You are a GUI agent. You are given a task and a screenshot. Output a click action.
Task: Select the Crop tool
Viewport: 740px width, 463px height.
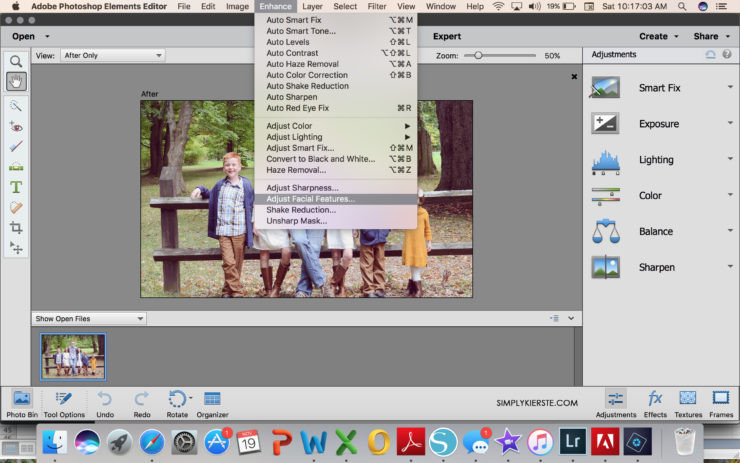pyautogui.click(x=16, y=227)
